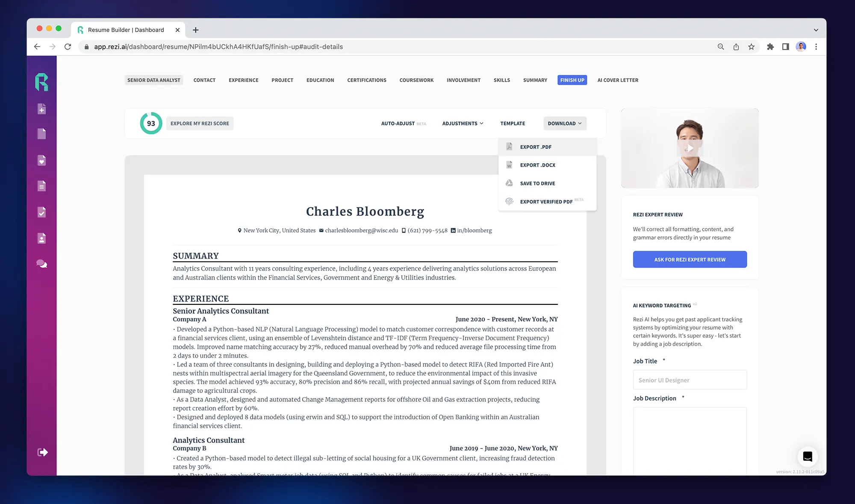
Task: Open the checkmark document sidebar icon
Action: point(41,212)
